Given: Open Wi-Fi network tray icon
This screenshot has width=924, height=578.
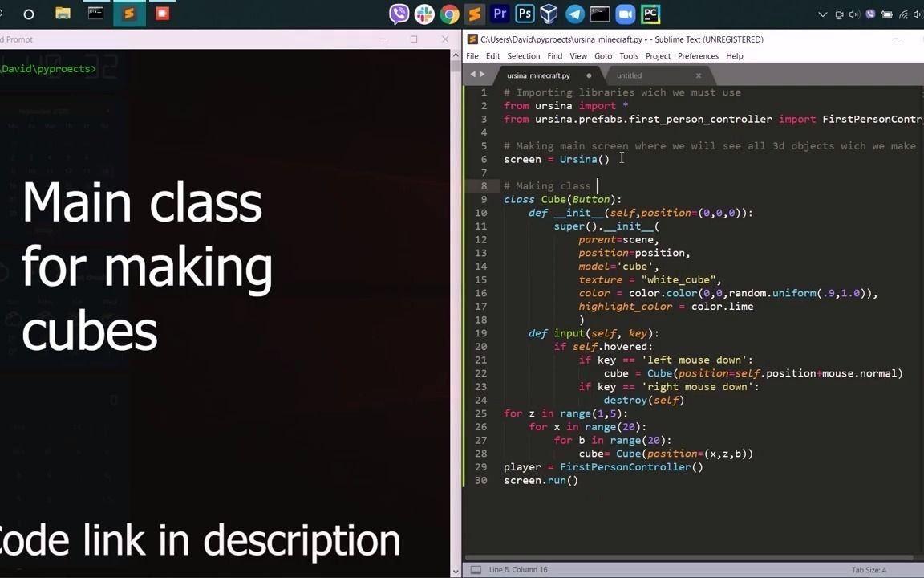Looking at the screenshot, I should pos(903,14).
